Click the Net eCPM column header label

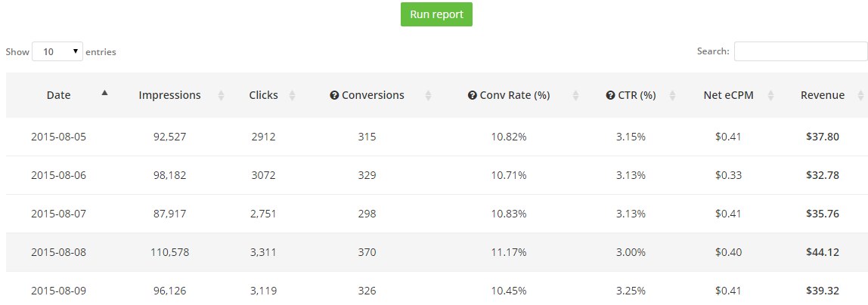pyautogui.click(x=729, y=95)
